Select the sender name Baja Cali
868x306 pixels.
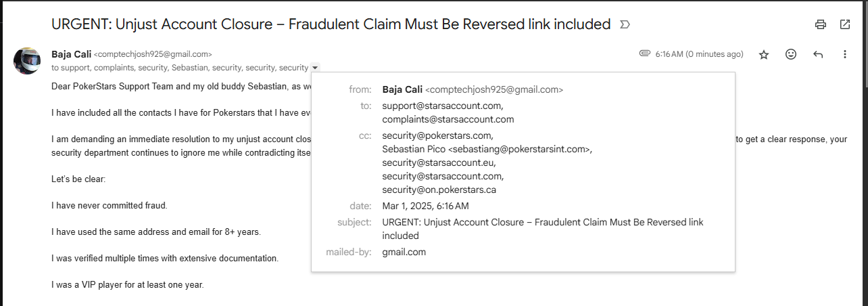pyautogui.click(x=71, y=54)
